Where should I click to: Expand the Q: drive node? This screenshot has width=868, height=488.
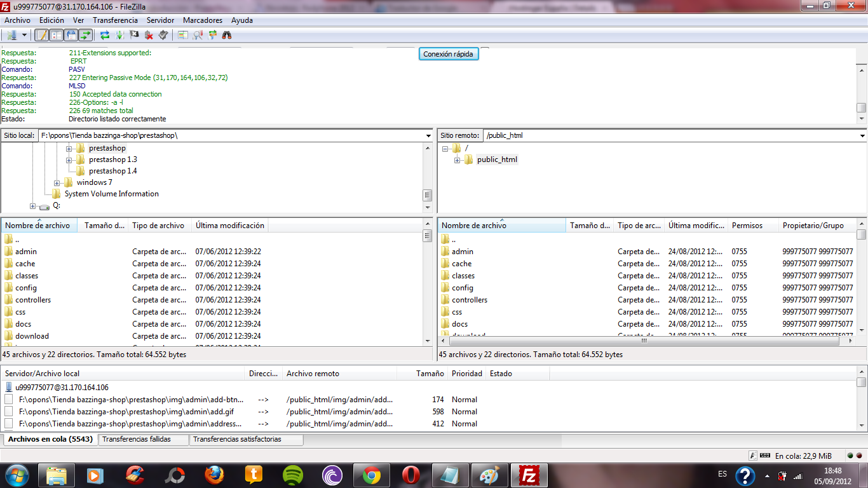(x=33, y=206)
